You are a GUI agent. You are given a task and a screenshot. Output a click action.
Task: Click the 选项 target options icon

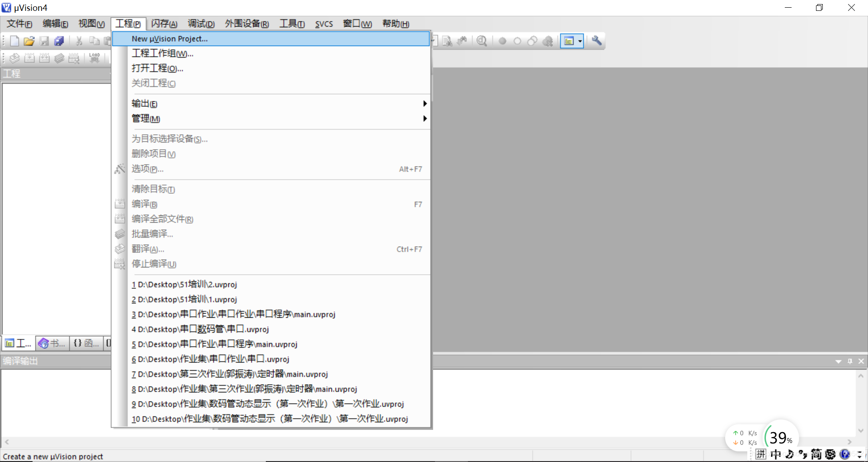coord(119,169)
